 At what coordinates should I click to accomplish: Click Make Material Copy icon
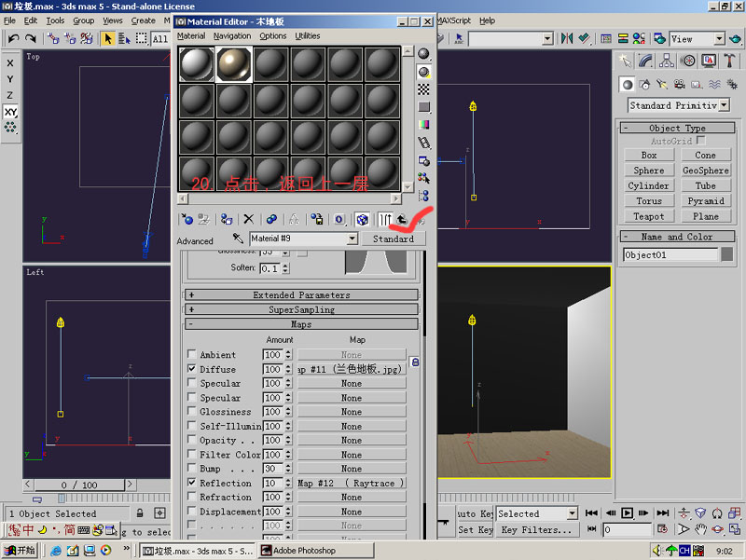[271, 219]
